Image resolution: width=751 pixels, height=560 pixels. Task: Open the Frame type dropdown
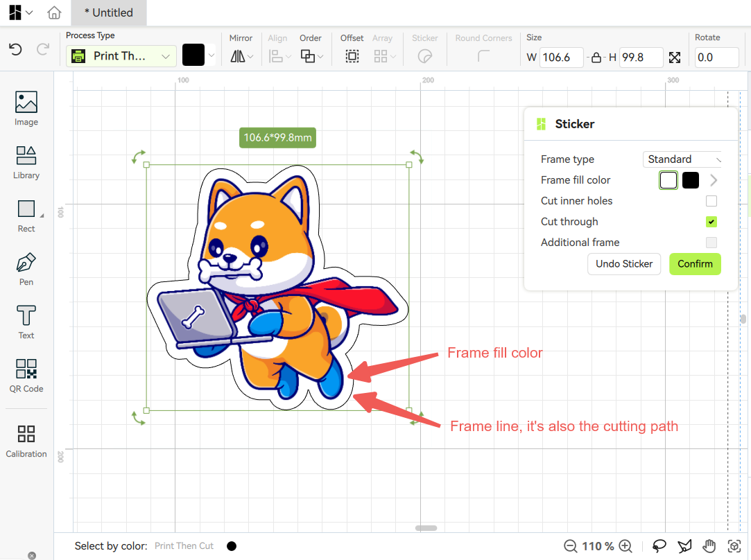[682, 159]
